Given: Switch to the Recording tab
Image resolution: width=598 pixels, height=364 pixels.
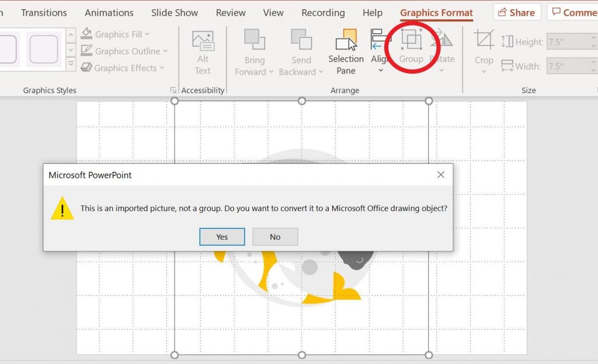Looking at the screenshot, I should (323, 12).
